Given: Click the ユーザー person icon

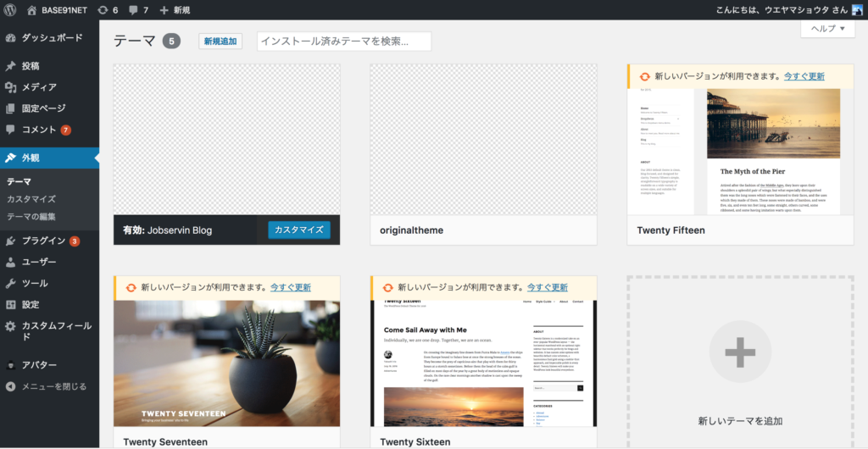Looking at the screenshot, I should 10,262.
